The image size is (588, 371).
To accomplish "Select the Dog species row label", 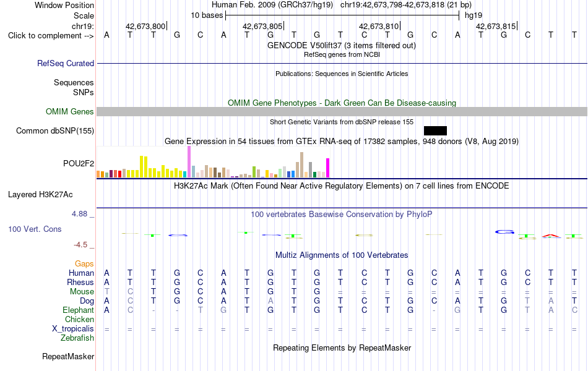I will point(87,301).
